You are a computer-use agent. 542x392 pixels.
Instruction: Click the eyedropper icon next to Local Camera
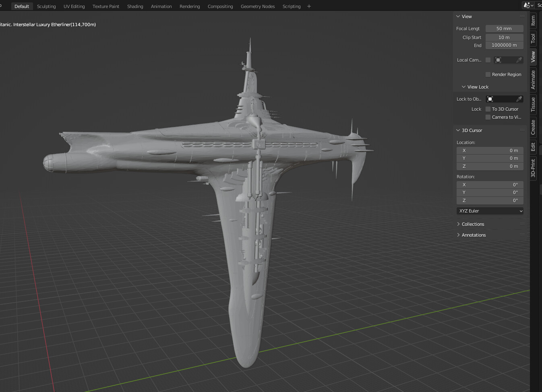pos(519,60)
